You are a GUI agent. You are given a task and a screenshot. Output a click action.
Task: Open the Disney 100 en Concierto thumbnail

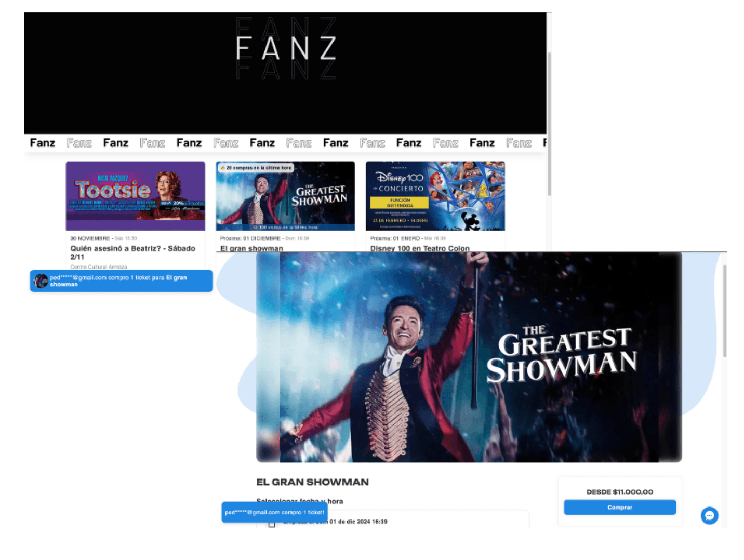pos(435,196)
